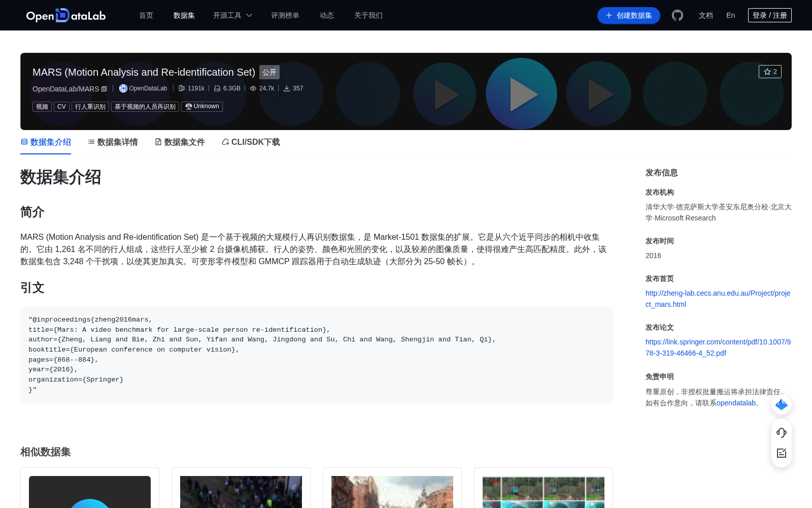Click the publish year 2016 text
Screen dimensions: 812x508
tap(653, 256)
